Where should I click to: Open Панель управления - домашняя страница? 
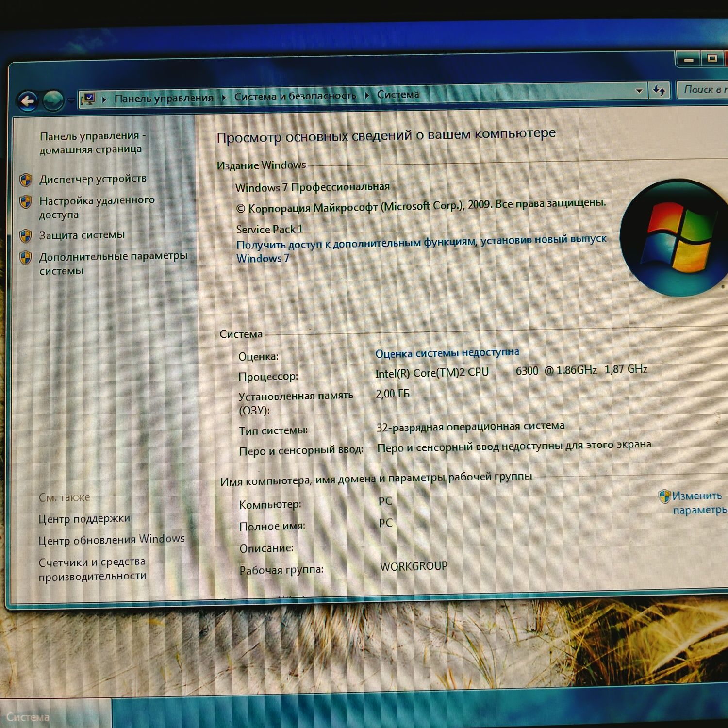pos(92,143)
